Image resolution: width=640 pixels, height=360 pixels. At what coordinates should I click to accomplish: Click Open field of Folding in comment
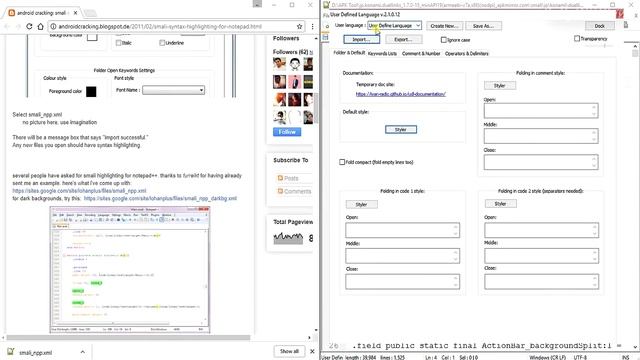coord(541,111)
